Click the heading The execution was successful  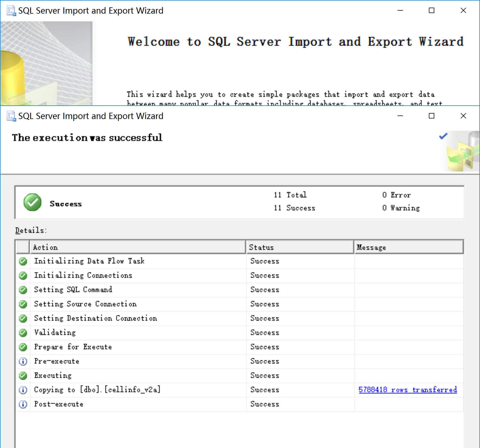[x=87, y=138]
